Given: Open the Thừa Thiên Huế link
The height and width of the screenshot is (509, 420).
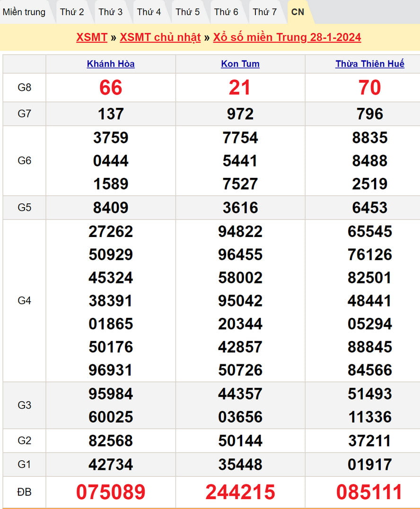Looking at the screenshot, I should 370,64.
